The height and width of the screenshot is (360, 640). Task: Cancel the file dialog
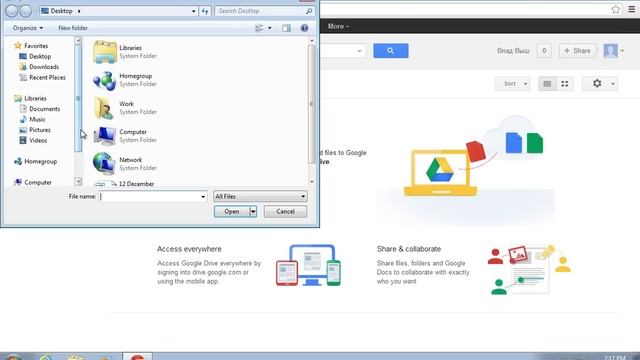285,211
